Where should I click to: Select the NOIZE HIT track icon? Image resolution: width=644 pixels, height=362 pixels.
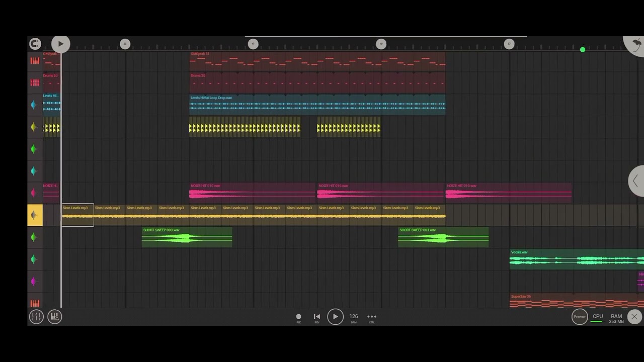35,193
